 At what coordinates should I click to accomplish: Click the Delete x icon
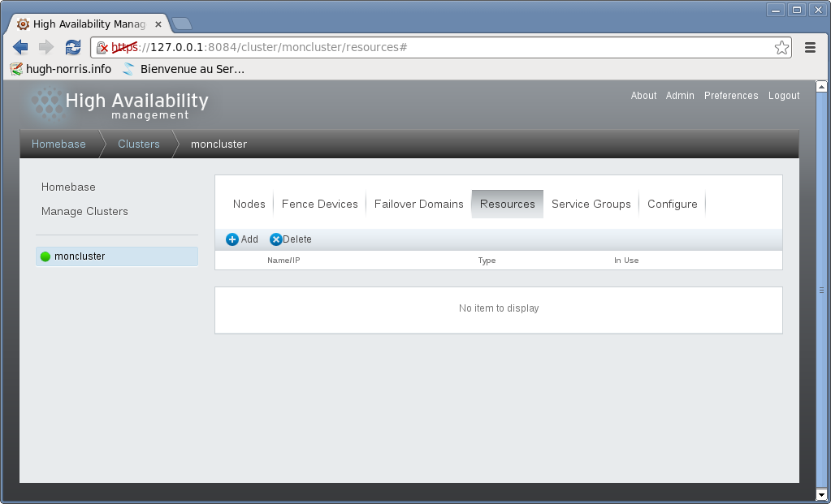(275, 239)
